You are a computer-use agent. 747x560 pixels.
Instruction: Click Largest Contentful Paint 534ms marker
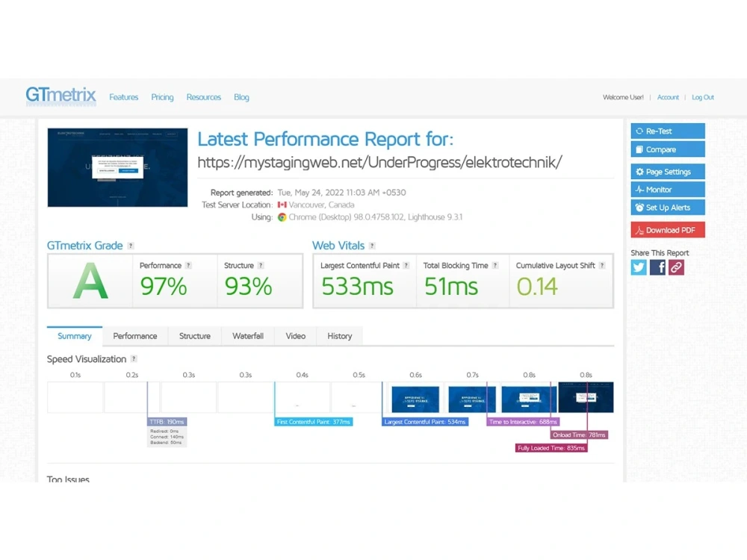(425, 422)
